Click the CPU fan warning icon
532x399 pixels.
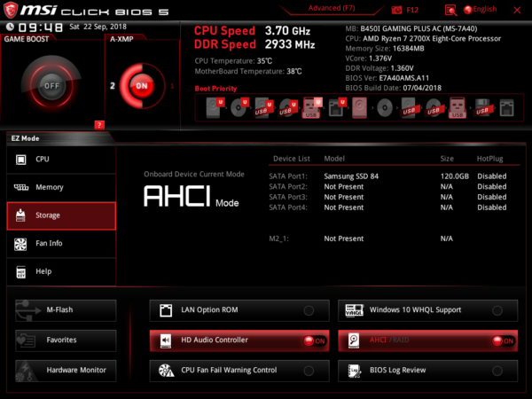167,371
